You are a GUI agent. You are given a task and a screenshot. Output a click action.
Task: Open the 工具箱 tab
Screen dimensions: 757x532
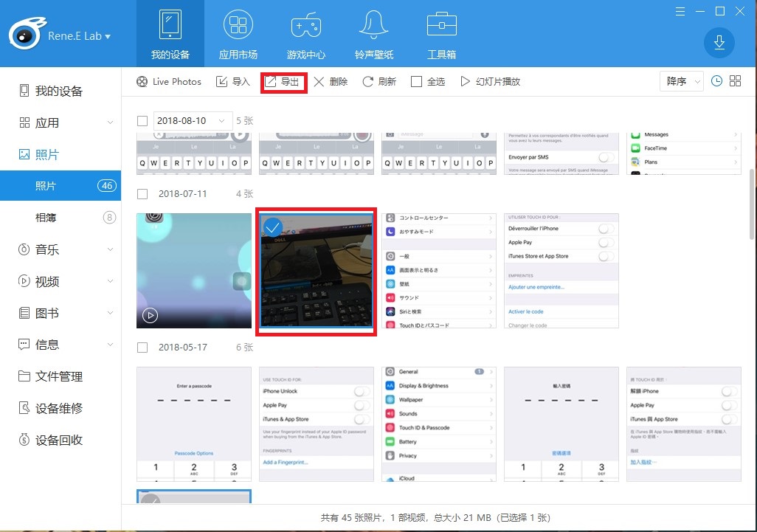442,34
